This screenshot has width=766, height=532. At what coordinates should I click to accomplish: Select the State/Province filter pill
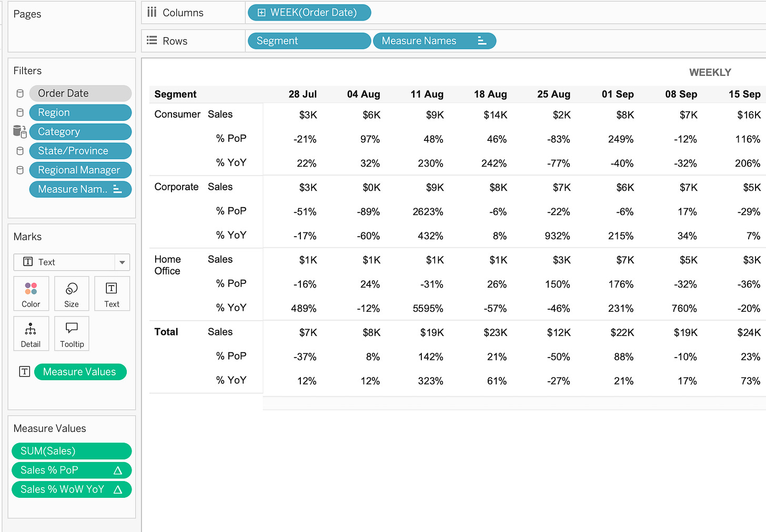(x=80, y=151)
